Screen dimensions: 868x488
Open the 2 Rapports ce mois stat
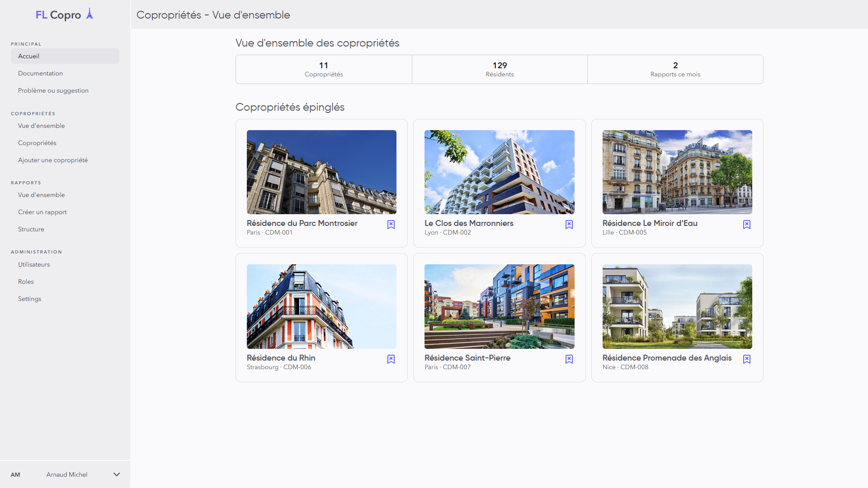(675, 69)
